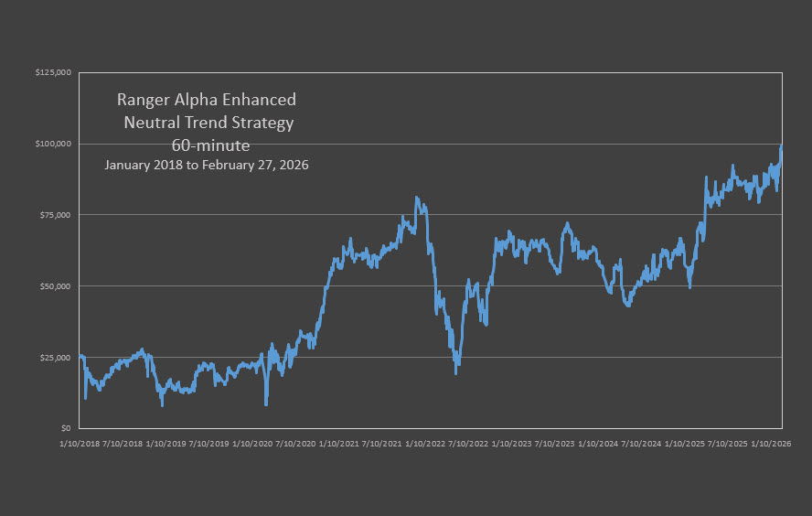The width and height of the screenshot is (812, 516).
Task: Click the 1/10/2020 x-axis date label
Action: point(252,444)
